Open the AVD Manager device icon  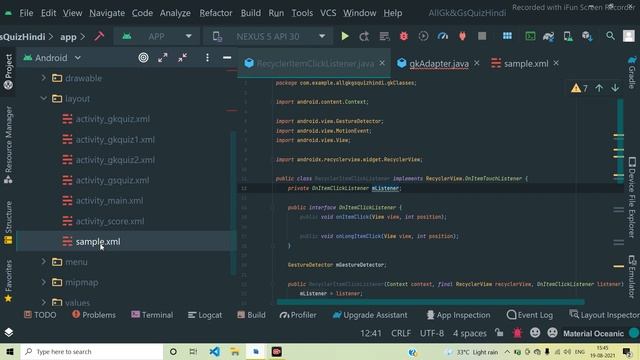(x=568, y=36)
